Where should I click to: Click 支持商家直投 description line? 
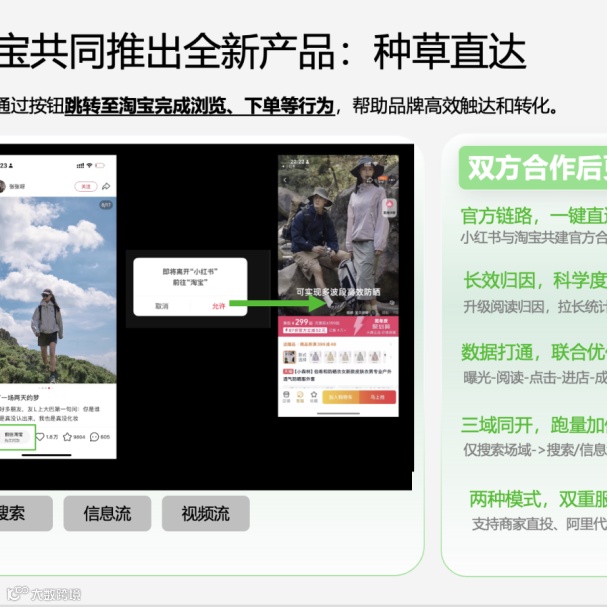(539, 524)
